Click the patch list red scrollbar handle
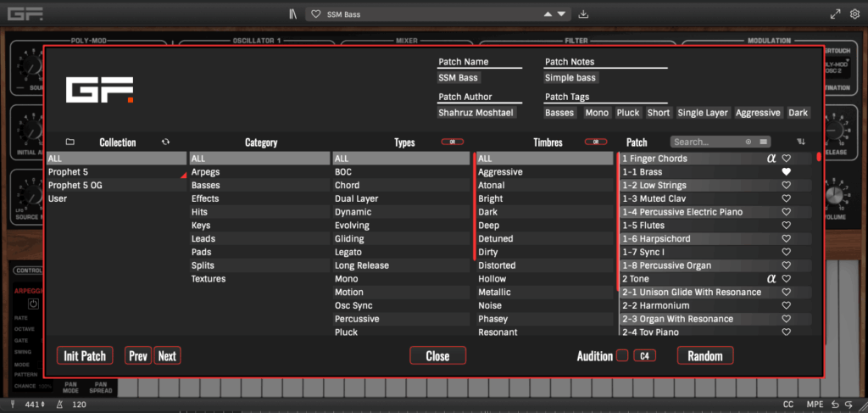The height and width of the screenshot is (413, 868). tap(818, 158)
